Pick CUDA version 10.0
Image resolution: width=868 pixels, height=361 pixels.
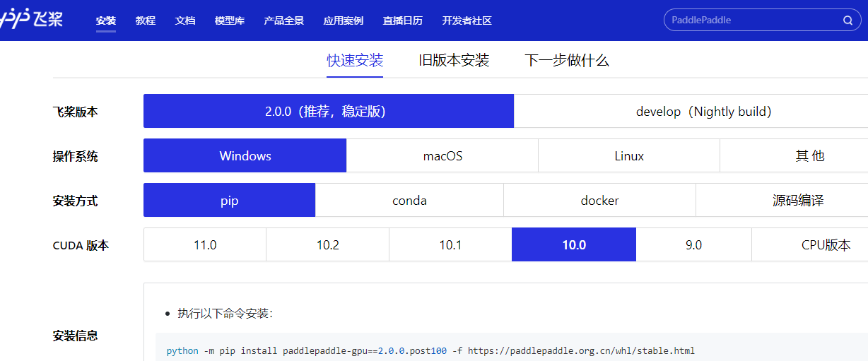[x=574, y=244]
